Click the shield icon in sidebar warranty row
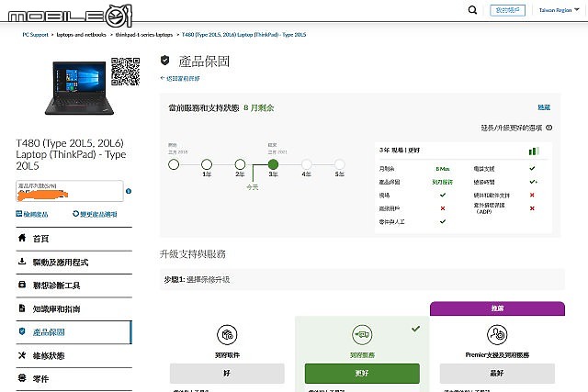The width and height of the screenshot is (588, 392). [22, 331]
